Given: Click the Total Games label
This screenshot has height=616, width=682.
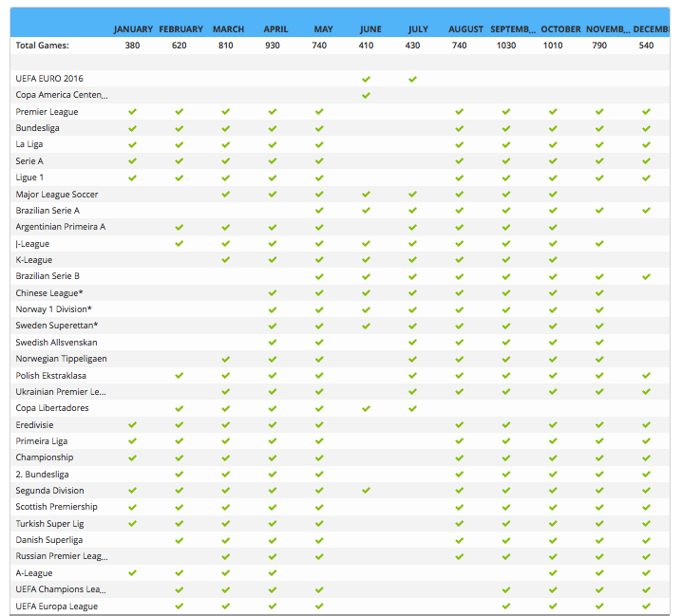Looking at the screenshot, I should tap(42, 46).
